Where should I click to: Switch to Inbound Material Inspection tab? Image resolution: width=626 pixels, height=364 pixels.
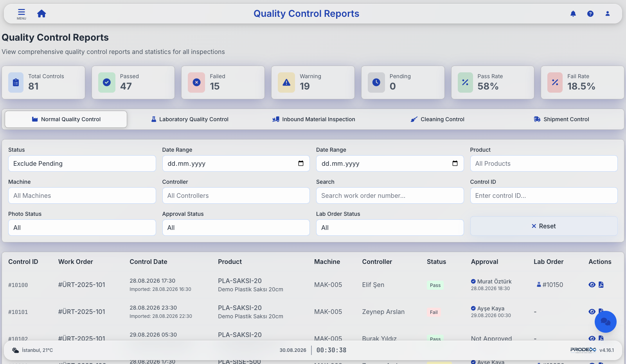(314, 119)
